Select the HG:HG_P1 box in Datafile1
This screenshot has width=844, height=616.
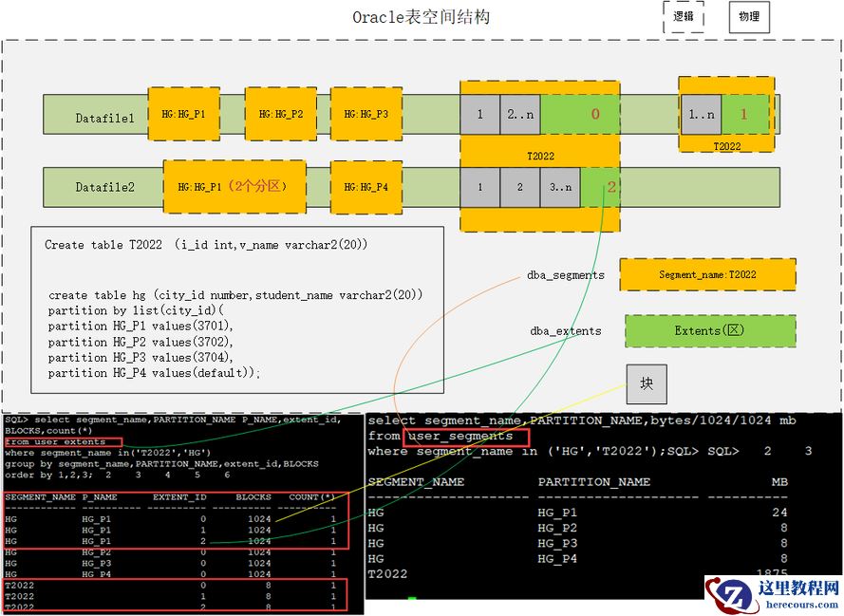pyautogui.click(x=183, y=114)
